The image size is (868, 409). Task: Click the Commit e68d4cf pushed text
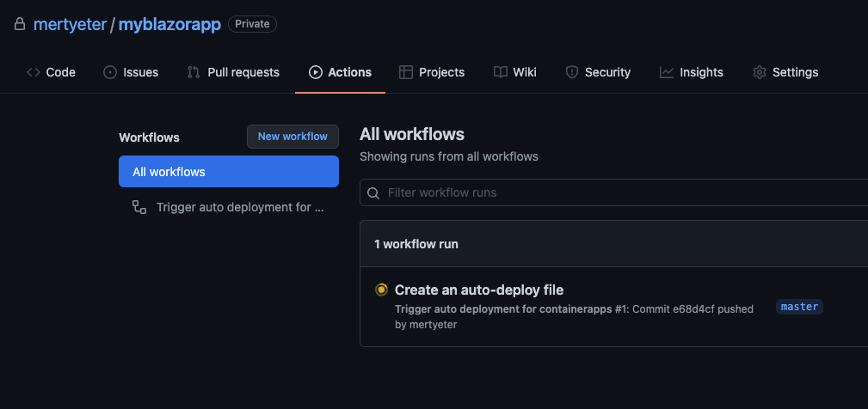click(x=693, y=309)
